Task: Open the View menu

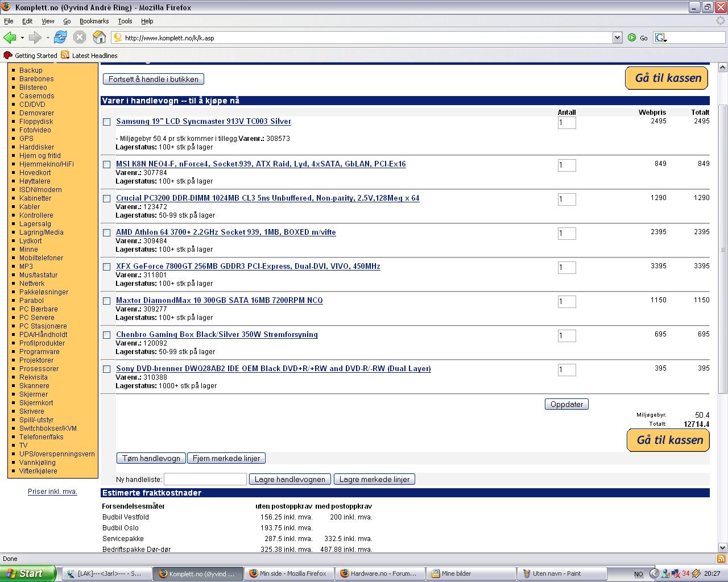Action: point(48,21)
